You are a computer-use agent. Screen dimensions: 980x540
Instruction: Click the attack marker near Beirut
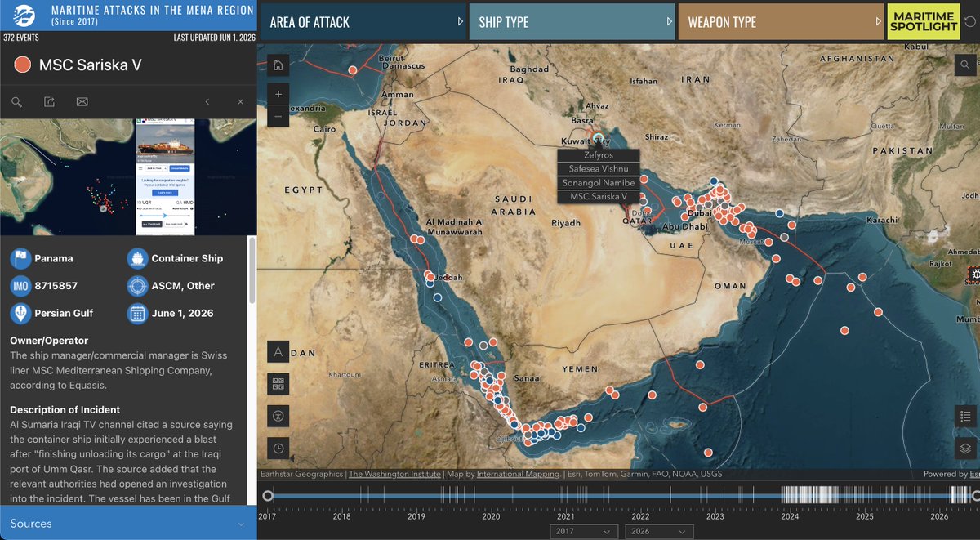tap(353, 70)
